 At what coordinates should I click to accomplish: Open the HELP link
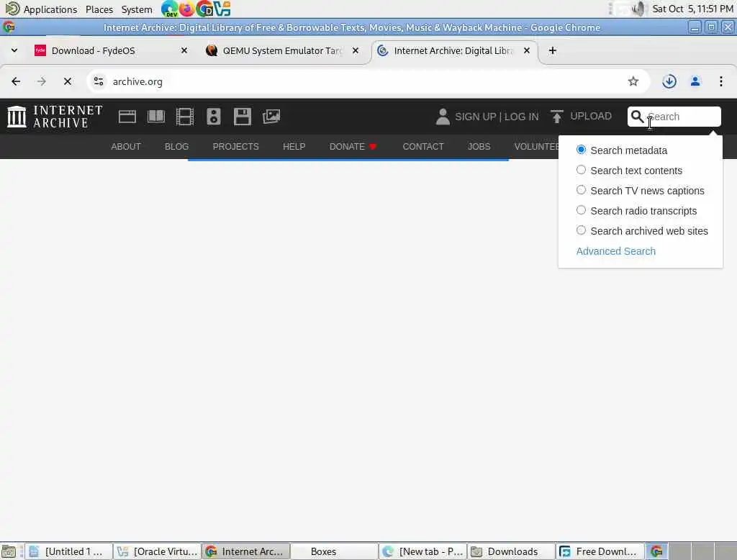point(294,147)
